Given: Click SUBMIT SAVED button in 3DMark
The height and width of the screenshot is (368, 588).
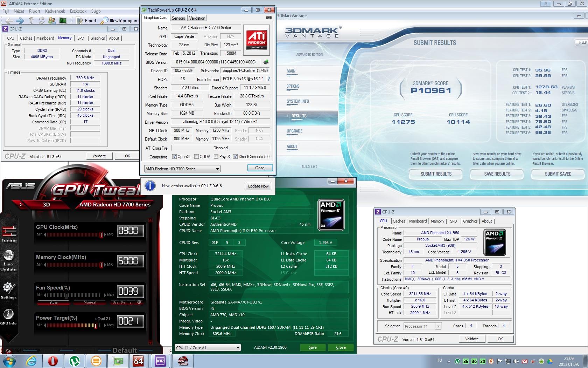Looking at the screenshot, I should 558,174.
